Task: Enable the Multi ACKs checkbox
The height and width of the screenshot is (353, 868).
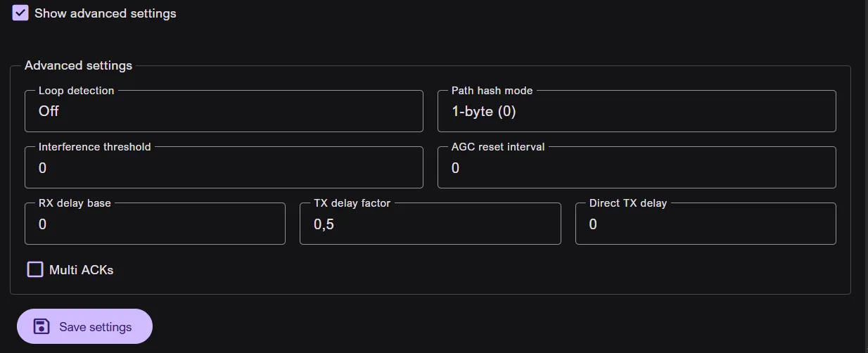Action: [35, 269]
